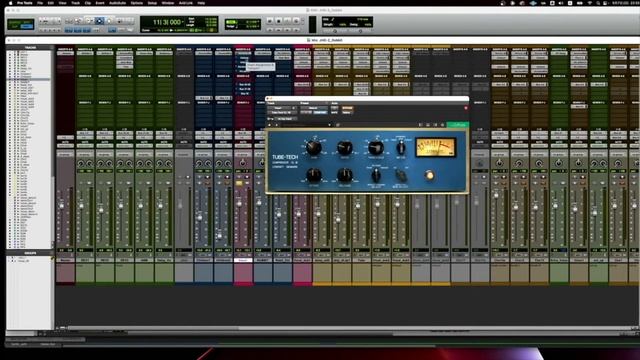The width and height of the screenshot is (640, 360).
Task: Select the Zoomer tool in the toolbar
Action: 69,21
